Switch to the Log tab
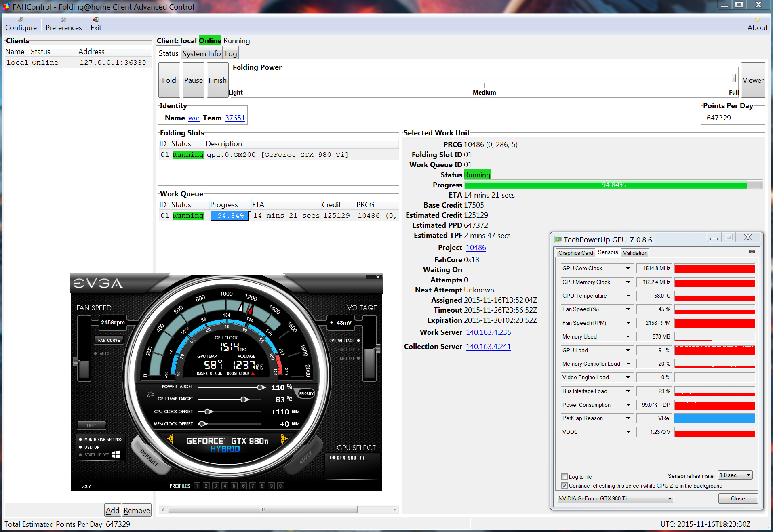Image resolution: width=773 pixels, height=532 pixels. coord(231,53)
